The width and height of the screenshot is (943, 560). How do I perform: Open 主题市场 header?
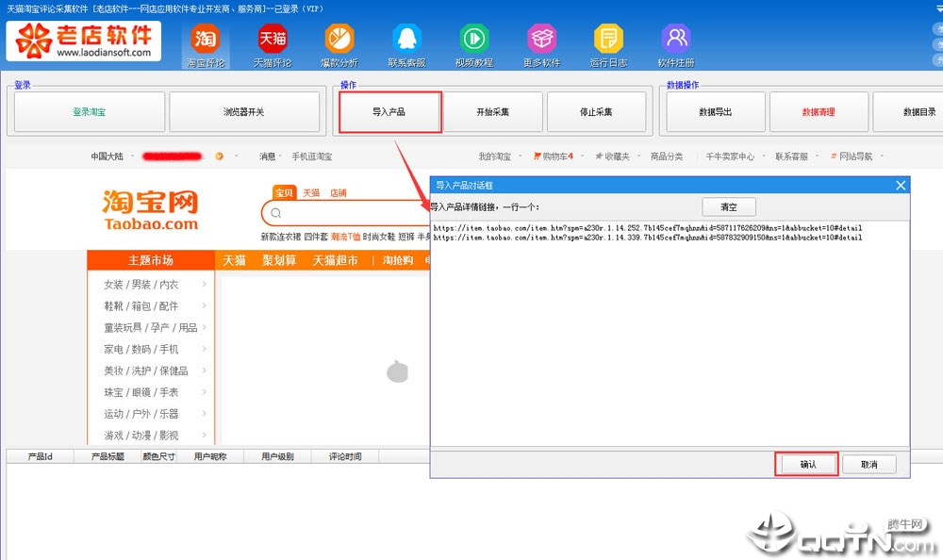click(151, 260)
